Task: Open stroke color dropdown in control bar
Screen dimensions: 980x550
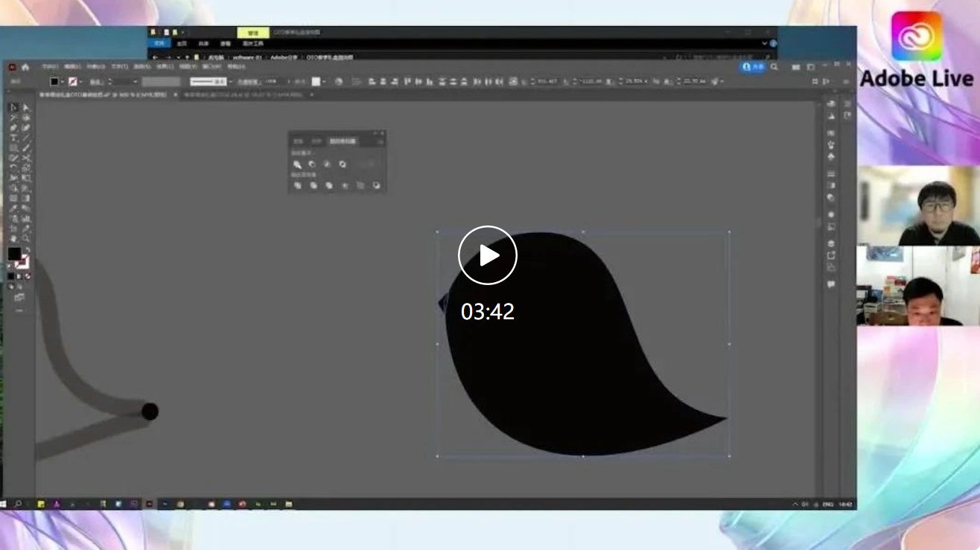Action: click(80, 81)
